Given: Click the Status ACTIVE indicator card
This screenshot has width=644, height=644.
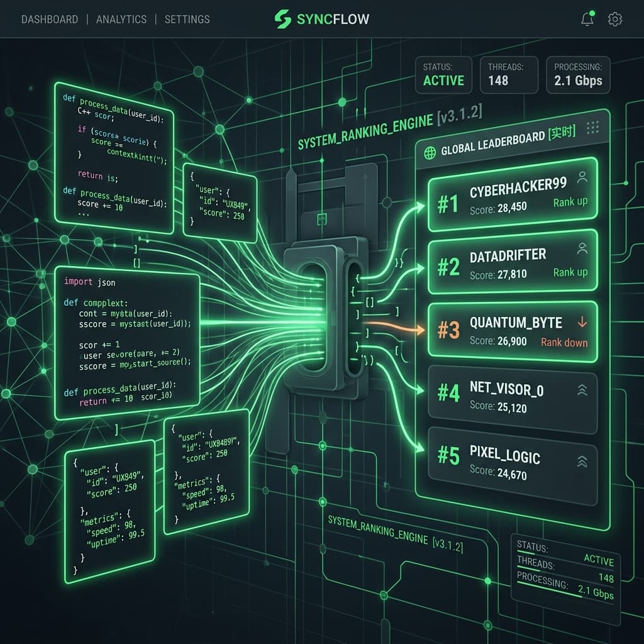Looking at the screenshot, I should 443,75.
